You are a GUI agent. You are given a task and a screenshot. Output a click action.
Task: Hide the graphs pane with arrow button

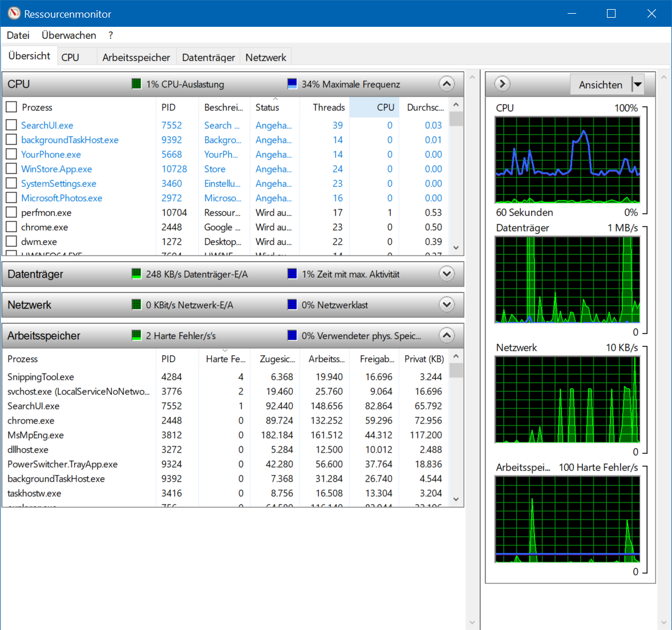[x=502, y=83]
